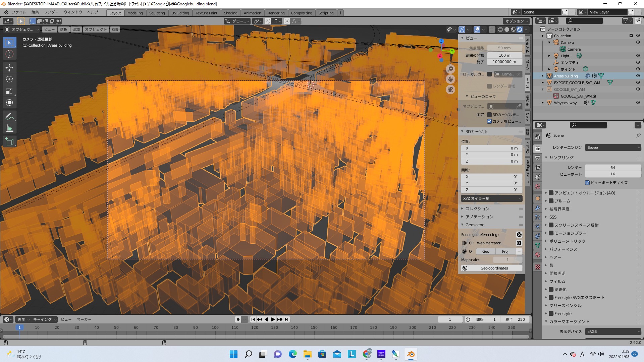
Task: Click the Geo-coordinates button
Action: coord(492,268)
